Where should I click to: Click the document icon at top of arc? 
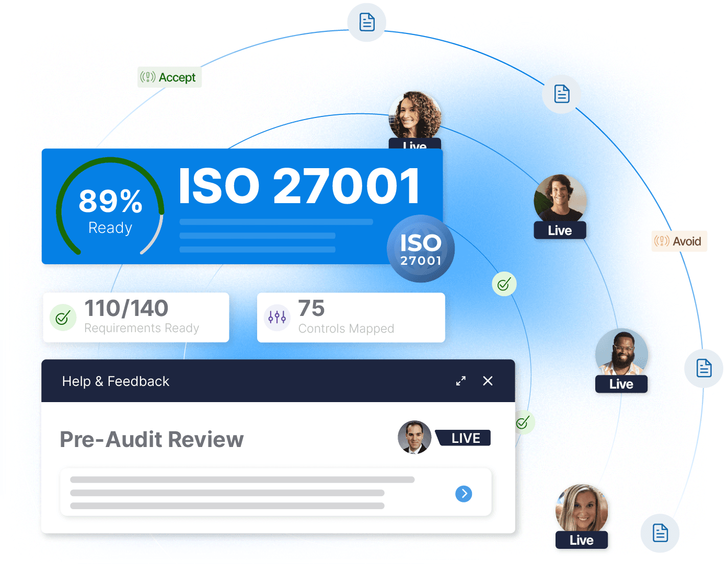(367, 22)
